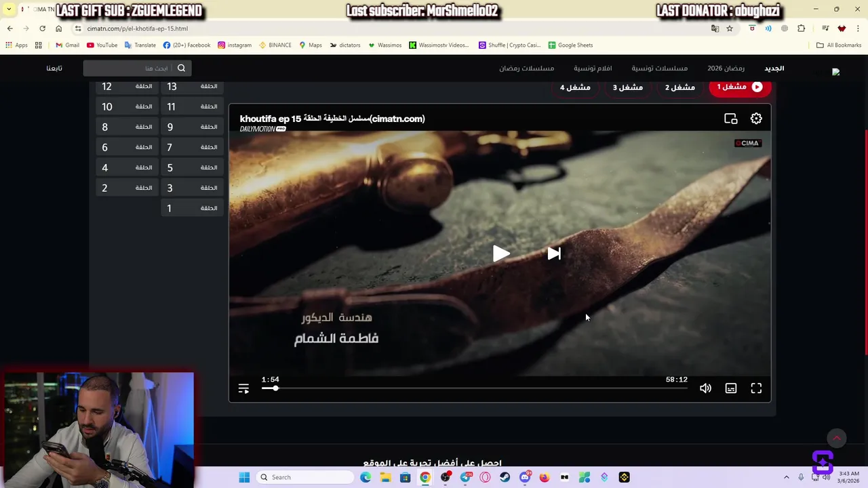Viewport: 868px width, 488px height.
Task: Open the رمضان 2026 menu item
Action: pos(726,68)
